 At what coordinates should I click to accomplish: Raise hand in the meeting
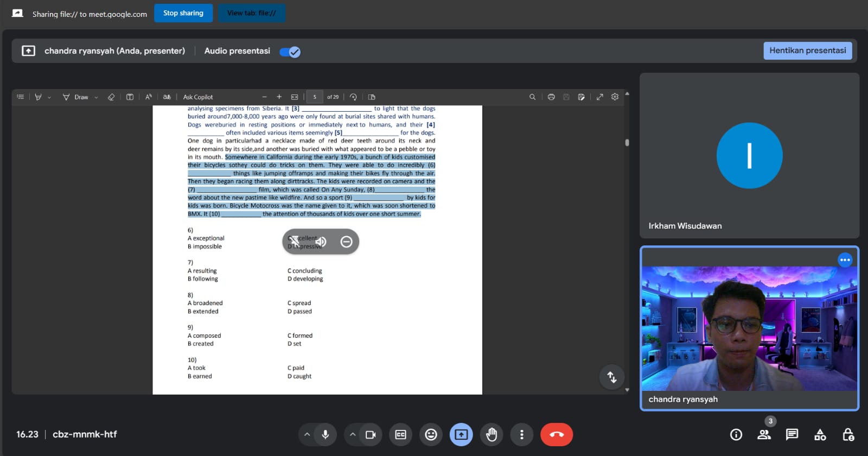pos(492,434)
